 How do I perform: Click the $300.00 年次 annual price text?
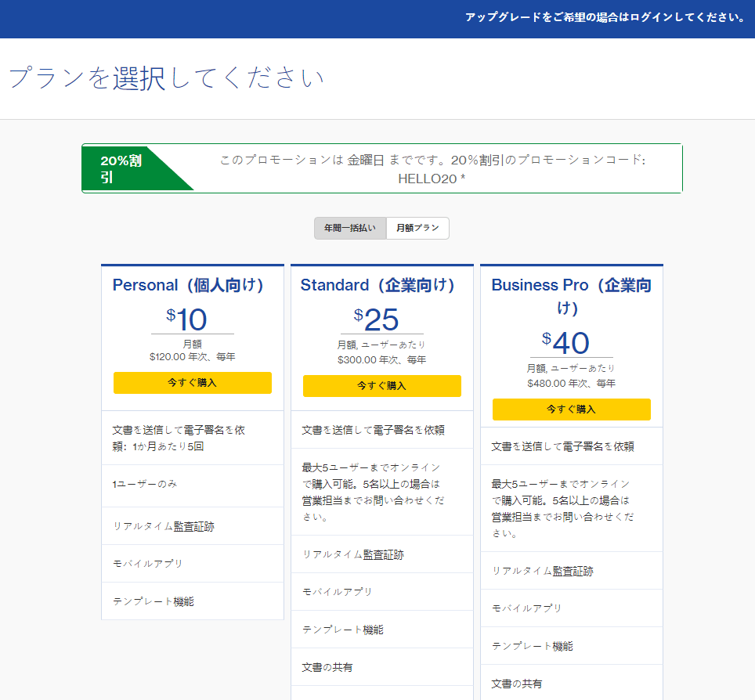tap(382, 360)
